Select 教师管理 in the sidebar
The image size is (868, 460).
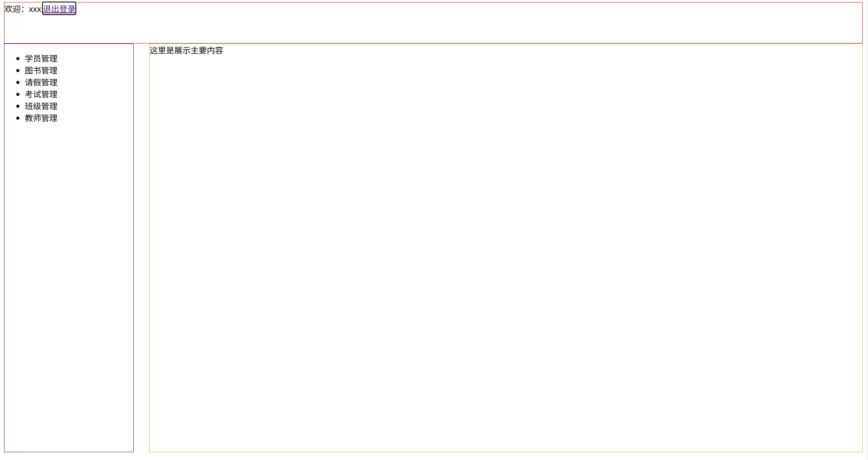[x=41, y=118]
